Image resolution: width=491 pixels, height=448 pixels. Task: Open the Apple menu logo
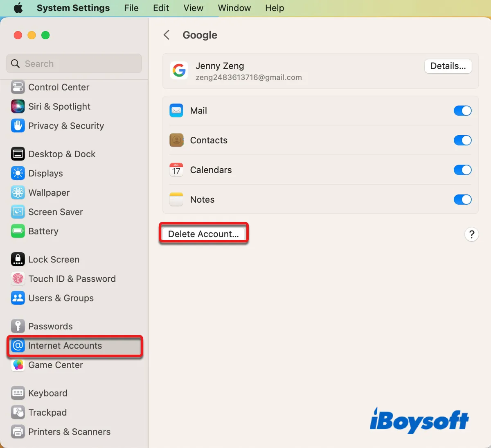click(x=18, y=8)
